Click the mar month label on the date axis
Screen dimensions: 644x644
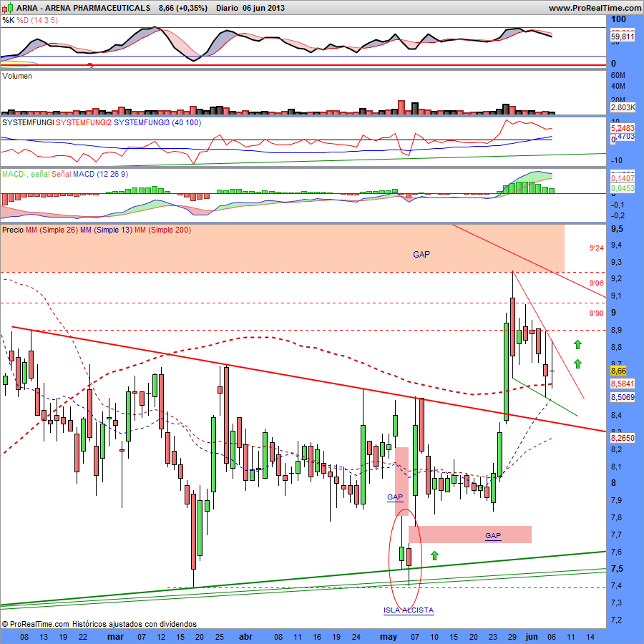[x=115, y=637]
